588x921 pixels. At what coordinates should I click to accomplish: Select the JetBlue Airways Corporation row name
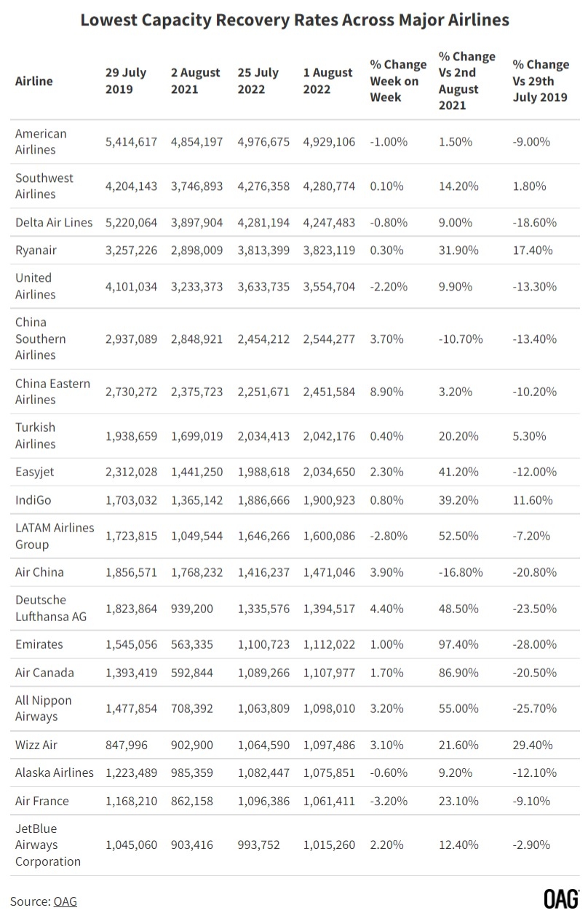point(48,845)
